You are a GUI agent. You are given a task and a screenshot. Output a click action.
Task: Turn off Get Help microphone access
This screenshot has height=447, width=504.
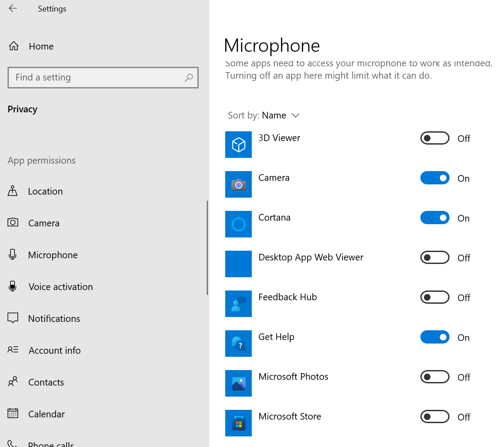[x=435, y=337]
